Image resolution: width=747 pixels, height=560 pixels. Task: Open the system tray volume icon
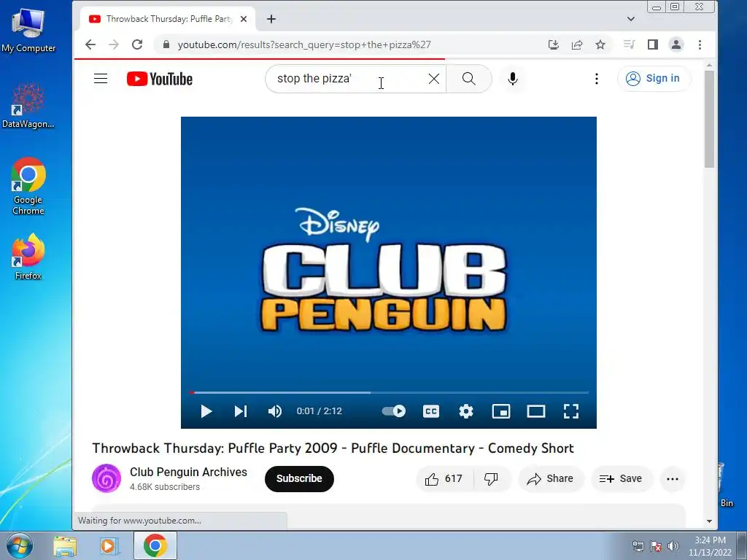(673, 546)
